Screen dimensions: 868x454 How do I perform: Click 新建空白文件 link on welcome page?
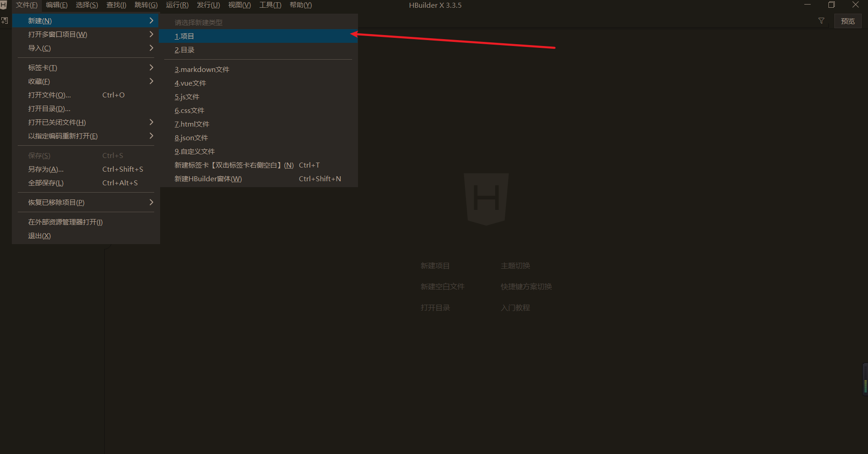[442, 287]
